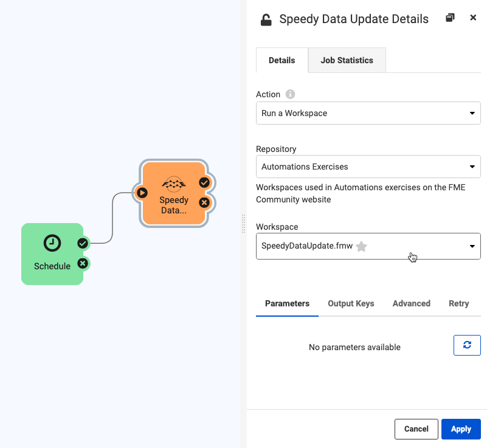Open the Workspace dropdown list
487x448 pixels.
pos(472,246)
